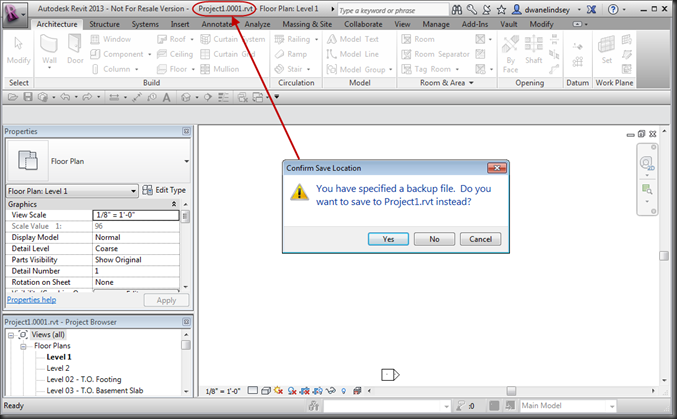Click Cancel in Confirm Save Location dialog
The width and height of the screenshot is (677, 419).
point(481,239)
